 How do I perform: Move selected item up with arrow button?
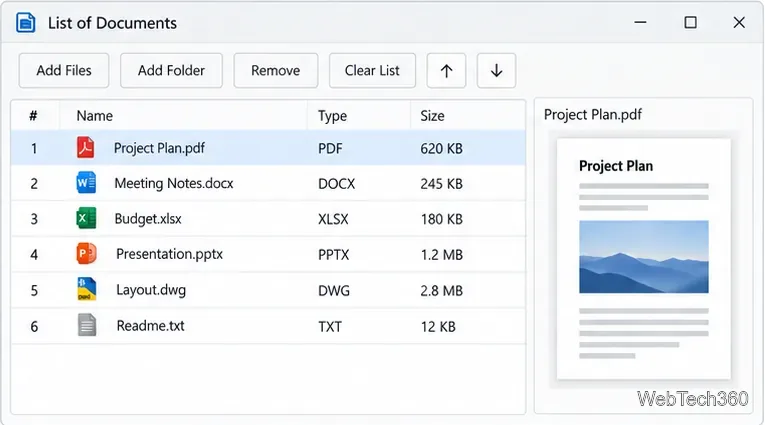coord(446,71)
